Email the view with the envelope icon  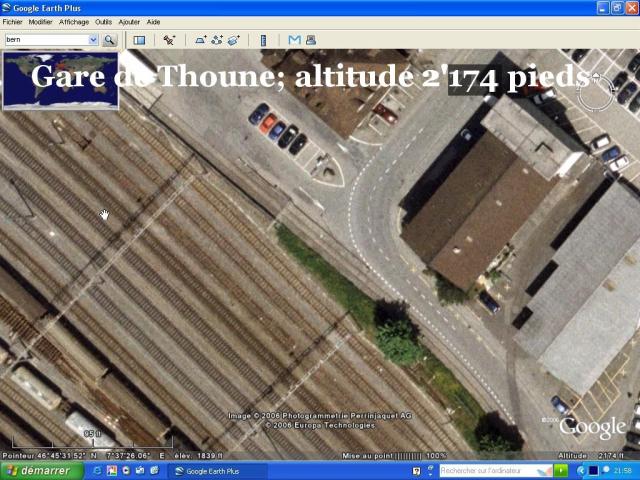[x=294, y=40]
